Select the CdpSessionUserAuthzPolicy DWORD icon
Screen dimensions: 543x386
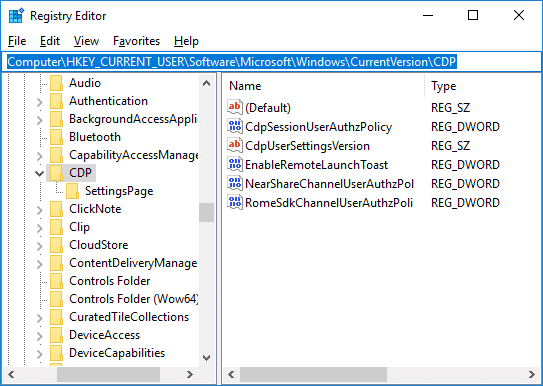click(x=234, y=126)
